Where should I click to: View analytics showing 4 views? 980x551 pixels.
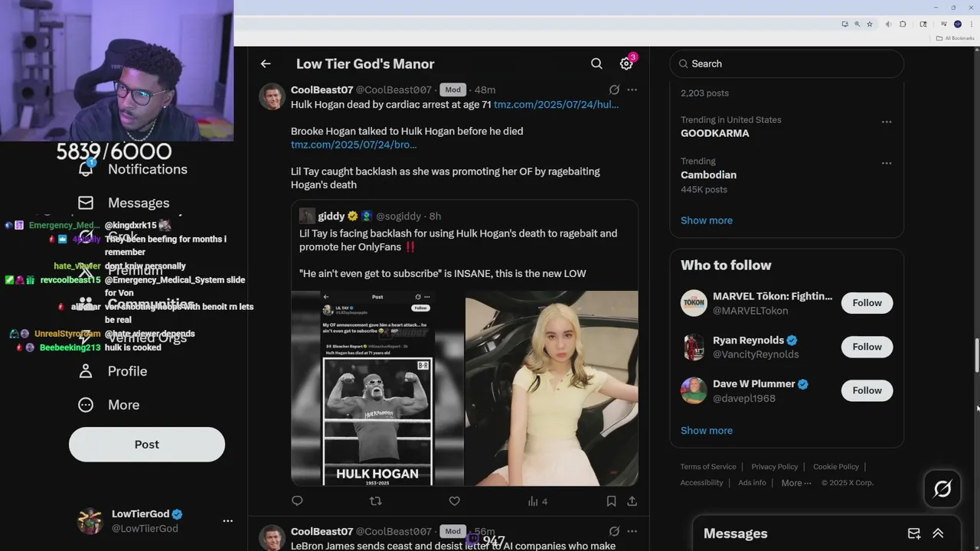coord(537,501)
